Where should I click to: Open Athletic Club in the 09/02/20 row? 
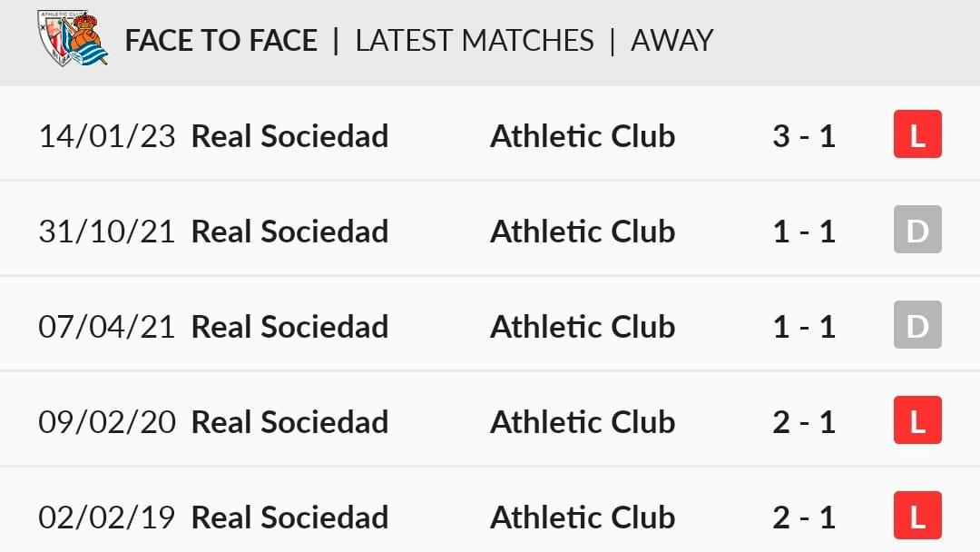[583, 422]
